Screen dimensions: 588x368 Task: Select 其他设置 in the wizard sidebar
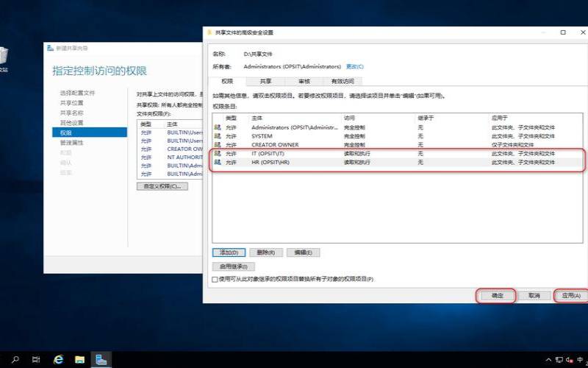coord(71,123)
